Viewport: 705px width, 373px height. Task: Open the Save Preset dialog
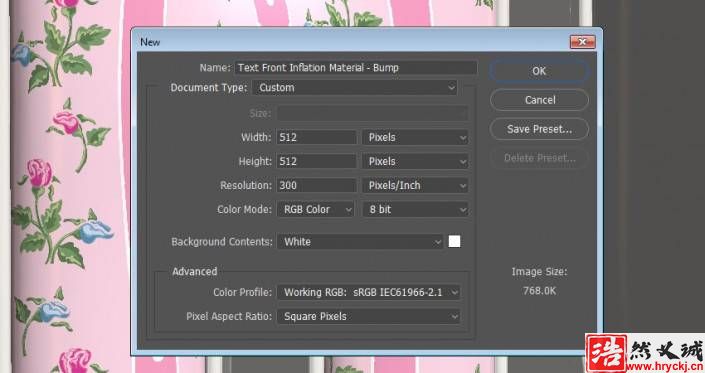pyautogui.click(x=539, y=129)
